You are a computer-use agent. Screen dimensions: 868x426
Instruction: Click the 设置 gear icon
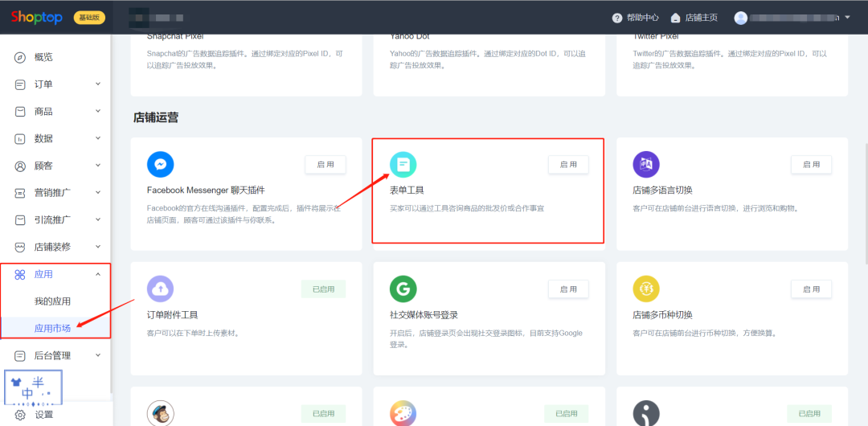coord(20,415)
